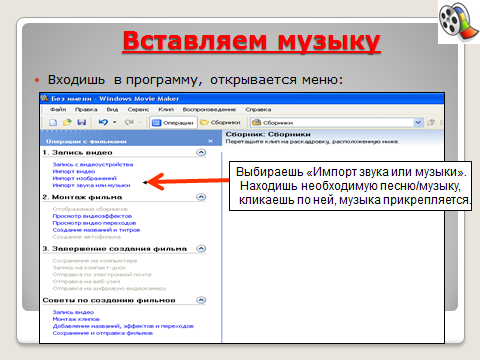Click the Movie Maker title bar icon
This screenshot has width=480, height=360.
click(x=45, y=98)
